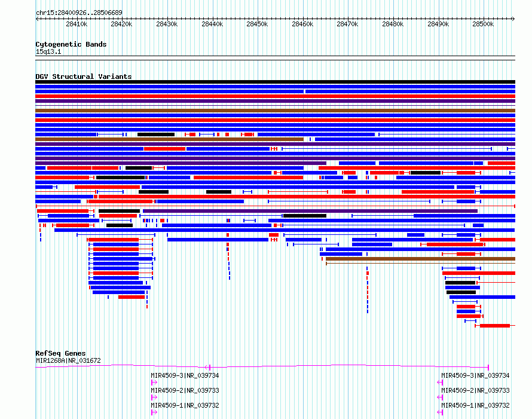The width and height of the screenshot is (532, 419).
Task: Open the DGV Structural Variants track title
Action: pyautogui.click(x=84, y=77)
